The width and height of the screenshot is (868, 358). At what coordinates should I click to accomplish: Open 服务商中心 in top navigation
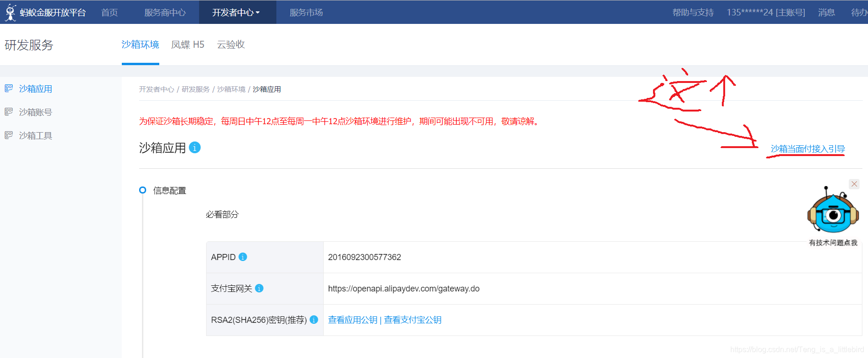[165, 12]
